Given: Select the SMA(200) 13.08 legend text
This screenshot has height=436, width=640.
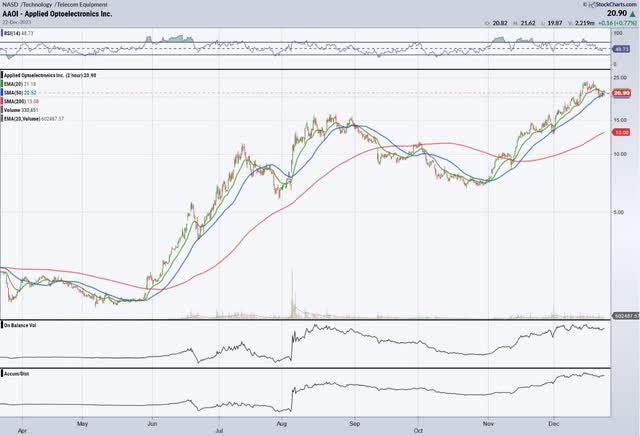Looking at the screenshot, I should coord(21,101).
